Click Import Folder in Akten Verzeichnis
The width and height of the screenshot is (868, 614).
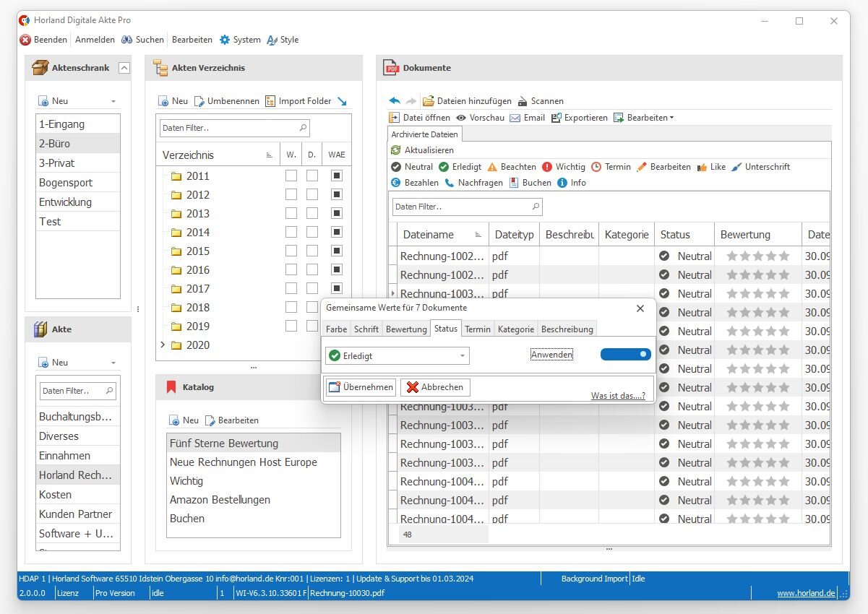click(298, 101)
